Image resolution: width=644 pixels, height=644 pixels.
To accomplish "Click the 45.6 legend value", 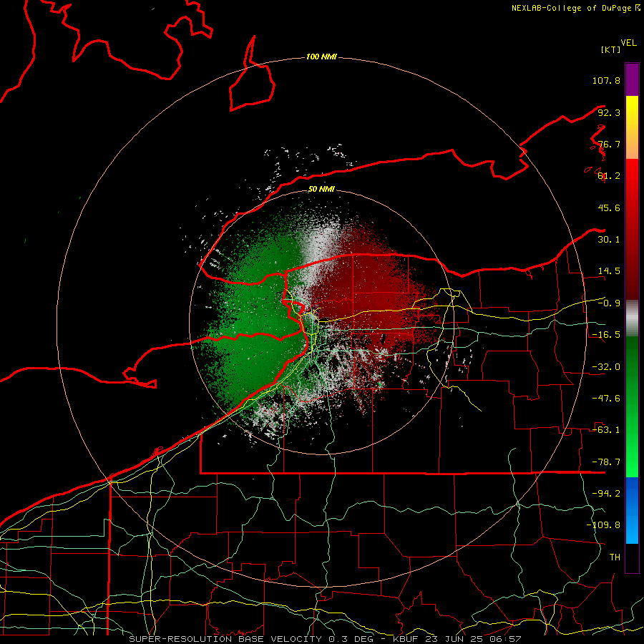I will (609, 208).
